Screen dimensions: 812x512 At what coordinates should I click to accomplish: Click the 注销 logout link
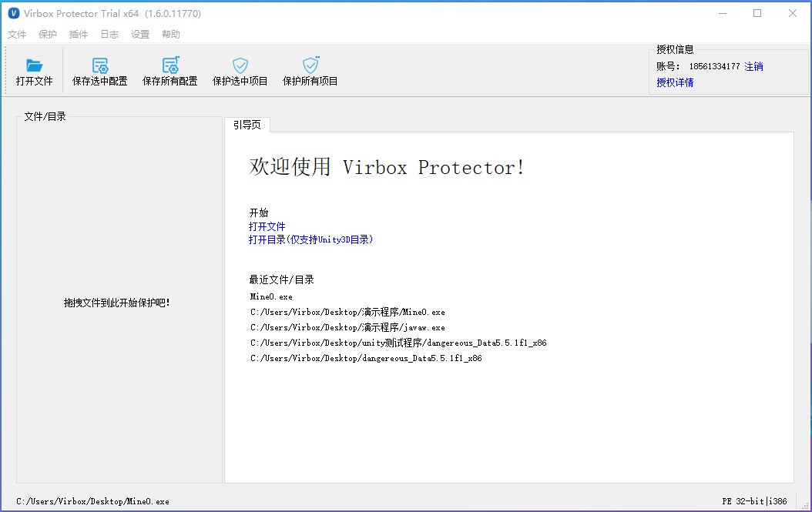point(753,66)
